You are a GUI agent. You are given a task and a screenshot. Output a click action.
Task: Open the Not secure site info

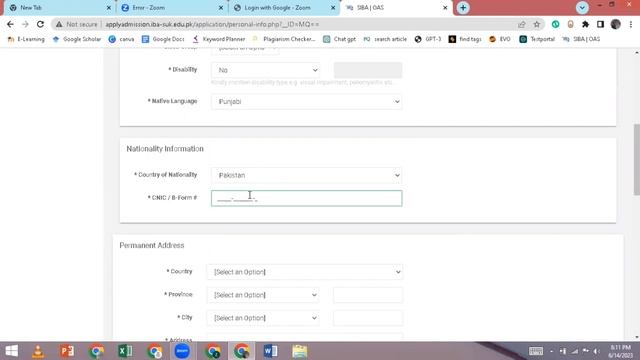[x=77, y=24]
